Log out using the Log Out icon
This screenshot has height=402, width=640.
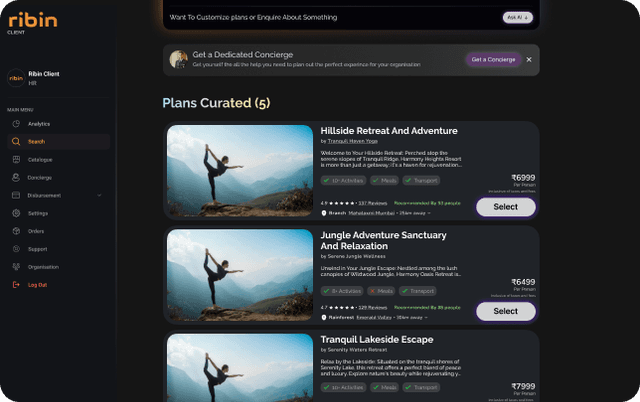[x=16, y=285]
